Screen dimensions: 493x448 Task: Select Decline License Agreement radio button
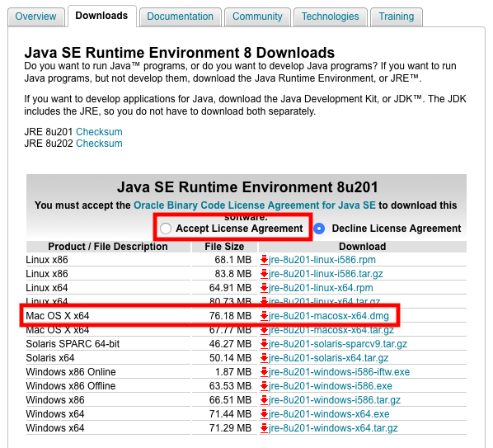[x=319, y=229]
